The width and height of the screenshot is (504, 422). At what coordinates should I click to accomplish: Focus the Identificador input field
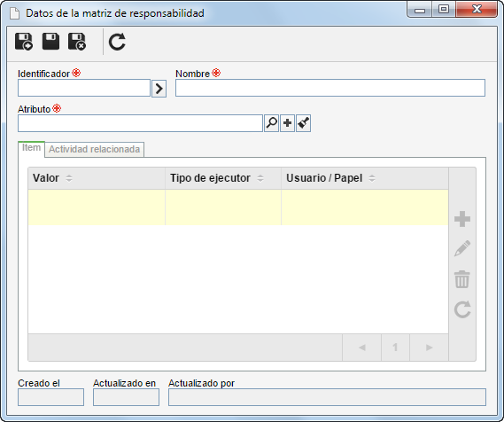click(x=84, y=88)
